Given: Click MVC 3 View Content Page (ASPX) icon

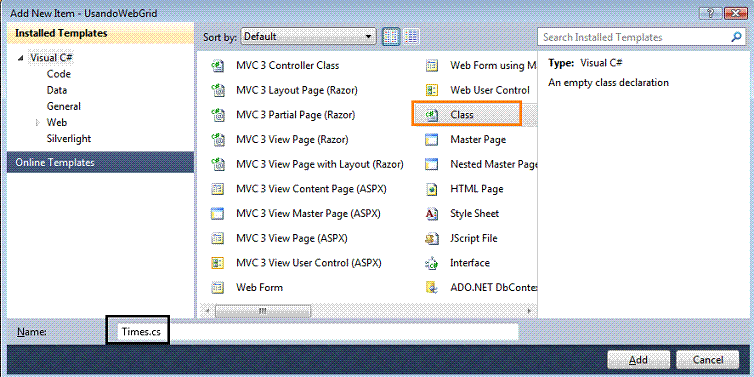Looking at the screenshot, I should point(218,189).
